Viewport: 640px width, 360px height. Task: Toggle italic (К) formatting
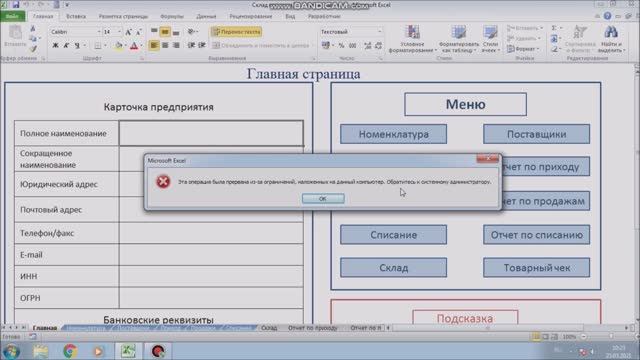[66, 45]
